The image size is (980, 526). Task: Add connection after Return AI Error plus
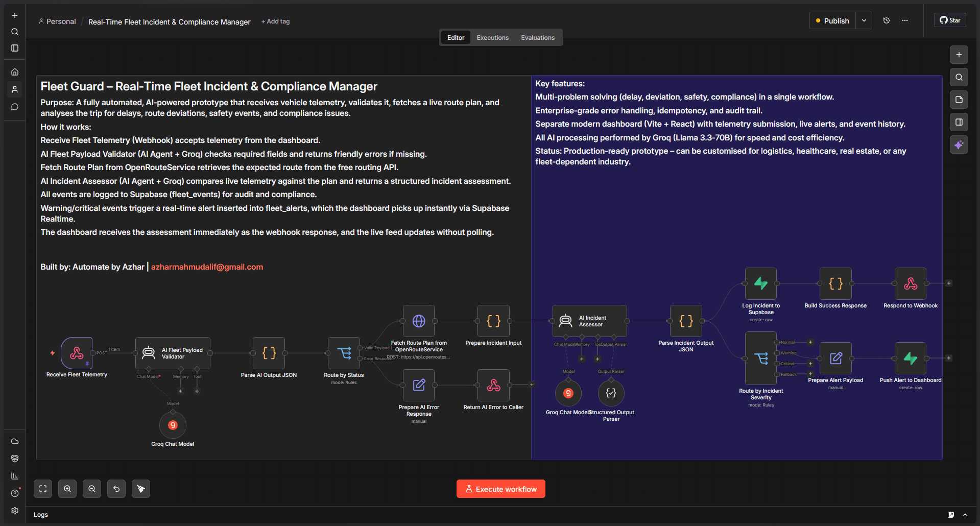[x=532, y=385]
